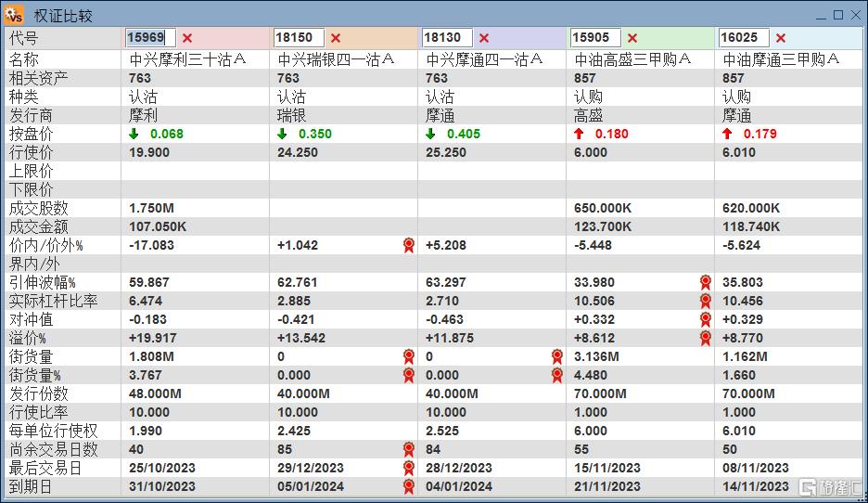Click the 到期日 row label

click(31, 486)
